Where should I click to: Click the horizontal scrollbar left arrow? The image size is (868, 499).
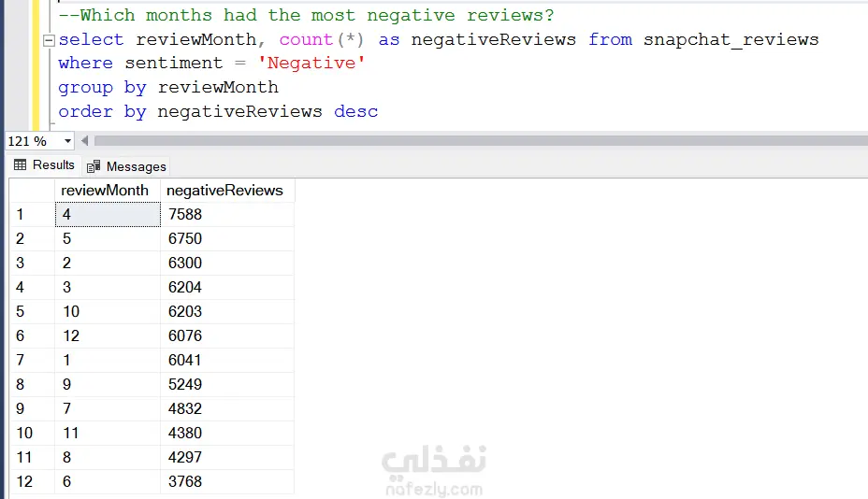click(85, 141)
